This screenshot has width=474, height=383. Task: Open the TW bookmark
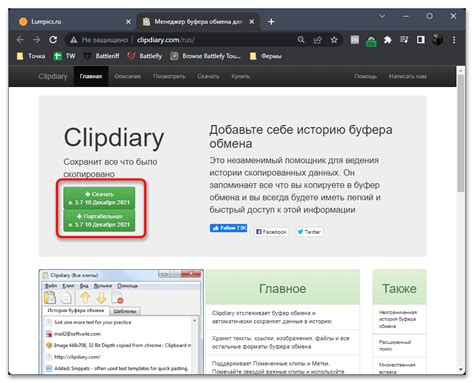tap(65, 56)
